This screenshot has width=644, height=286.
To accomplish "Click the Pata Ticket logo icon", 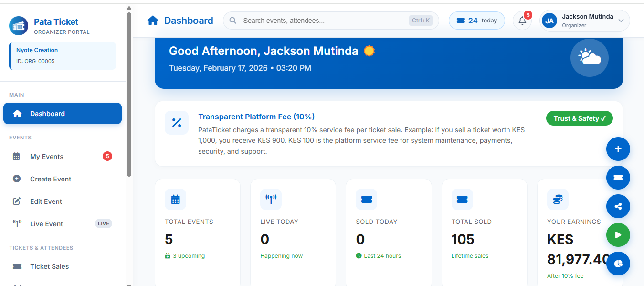I will 18,26.
